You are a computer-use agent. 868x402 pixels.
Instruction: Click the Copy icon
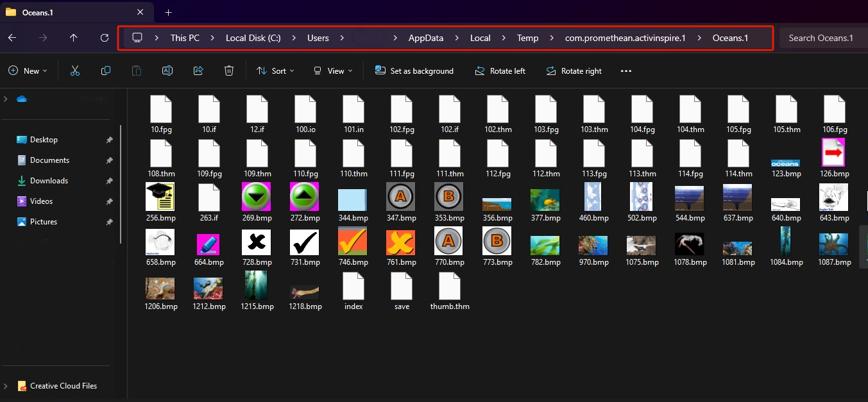point(105,71)
